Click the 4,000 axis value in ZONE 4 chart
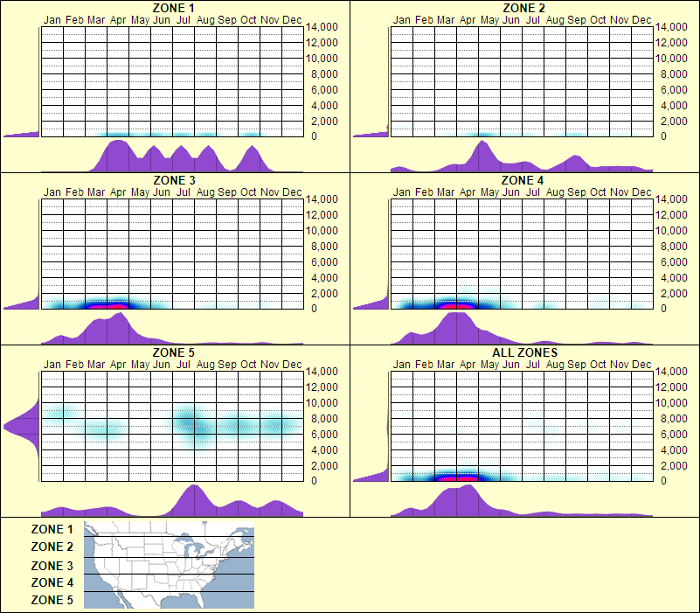 [674, 278]
